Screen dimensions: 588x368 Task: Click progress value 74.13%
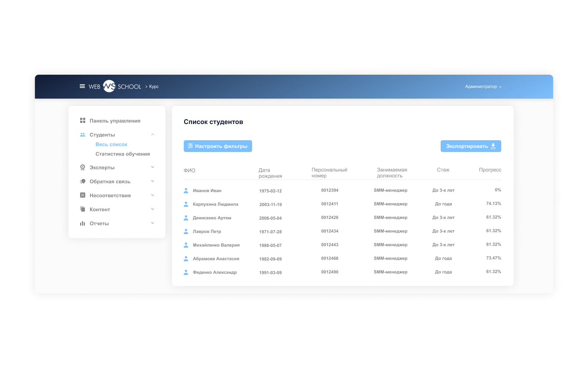494,204
